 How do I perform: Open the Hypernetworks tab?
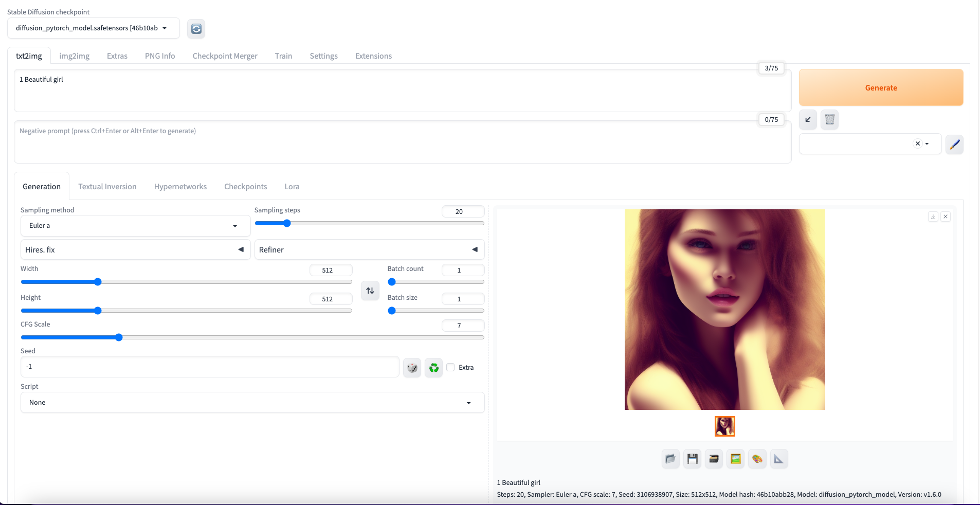180,186
